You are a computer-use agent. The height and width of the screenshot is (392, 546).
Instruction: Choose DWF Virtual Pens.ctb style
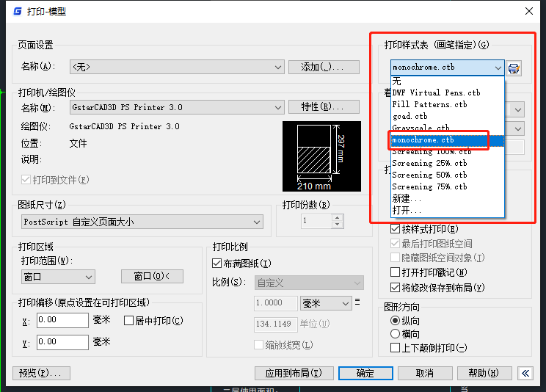click(x=447, y=92)
